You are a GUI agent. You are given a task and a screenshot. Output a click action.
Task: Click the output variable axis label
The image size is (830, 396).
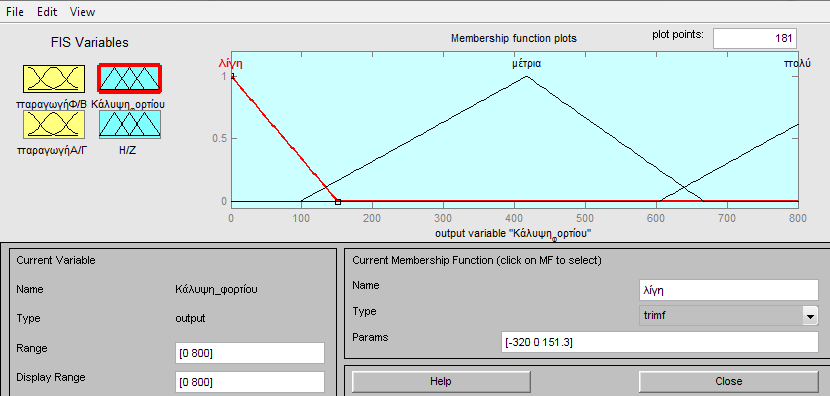[x=513, y=234]
